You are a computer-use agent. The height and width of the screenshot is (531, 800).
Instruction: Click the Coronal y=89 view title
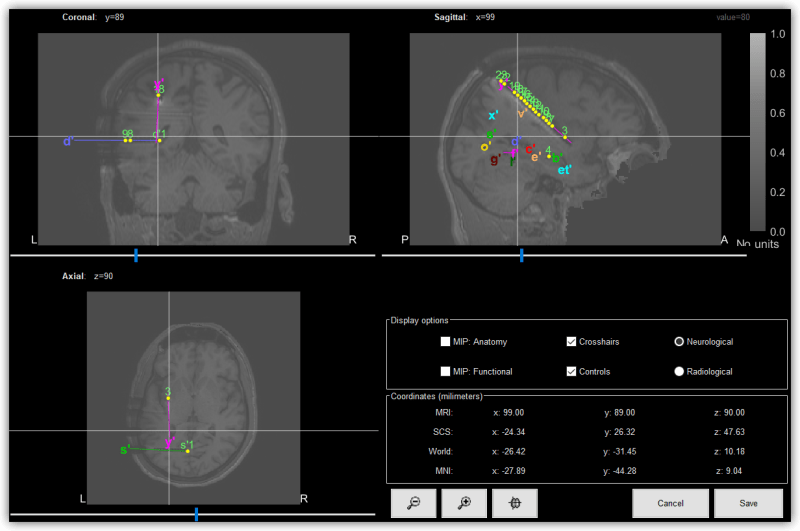93,17
